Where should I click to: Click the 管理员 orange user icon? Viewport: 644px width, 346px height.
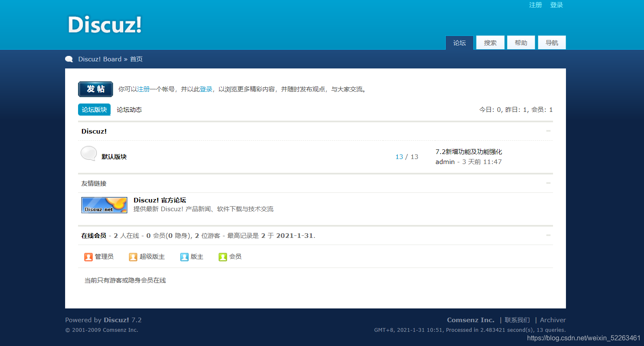click(x=88, y=257)
